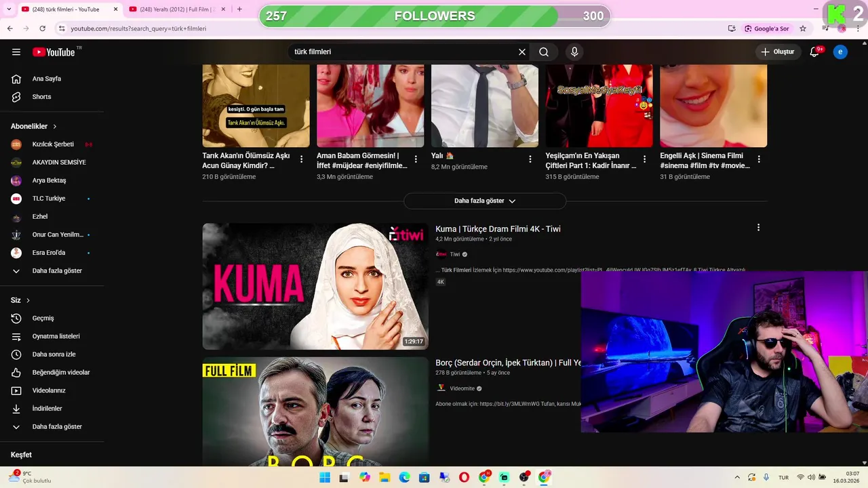Go back in the browser
The image size is (868, 488).
[x=9, y=28]
